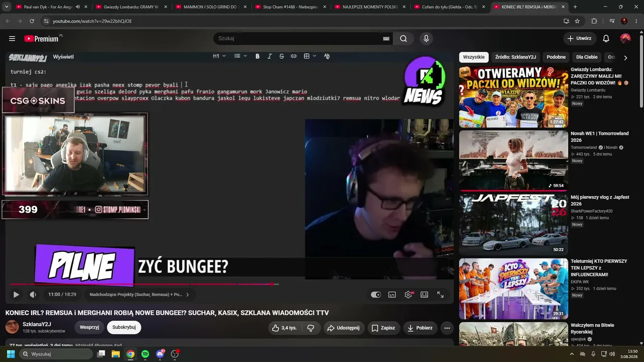Select the Dla Ciebie filter chip

tap(587, 57)
